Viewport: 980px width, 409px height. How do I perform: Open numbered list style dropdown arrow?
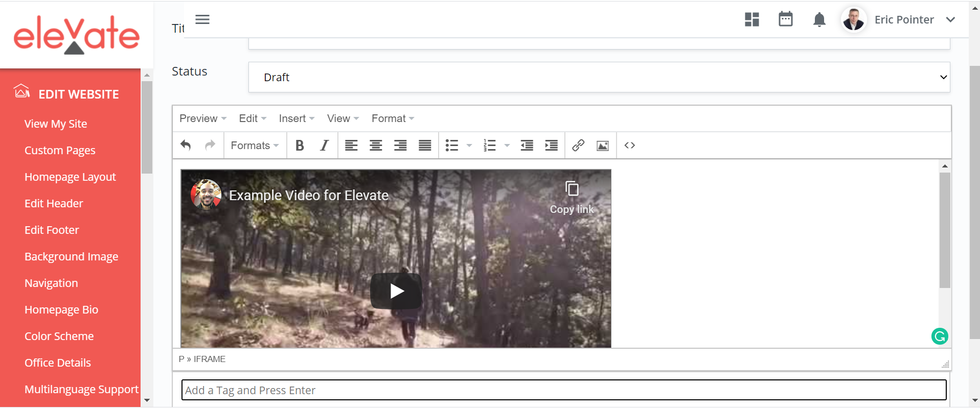pyautogui.click(x=507, y=146)
